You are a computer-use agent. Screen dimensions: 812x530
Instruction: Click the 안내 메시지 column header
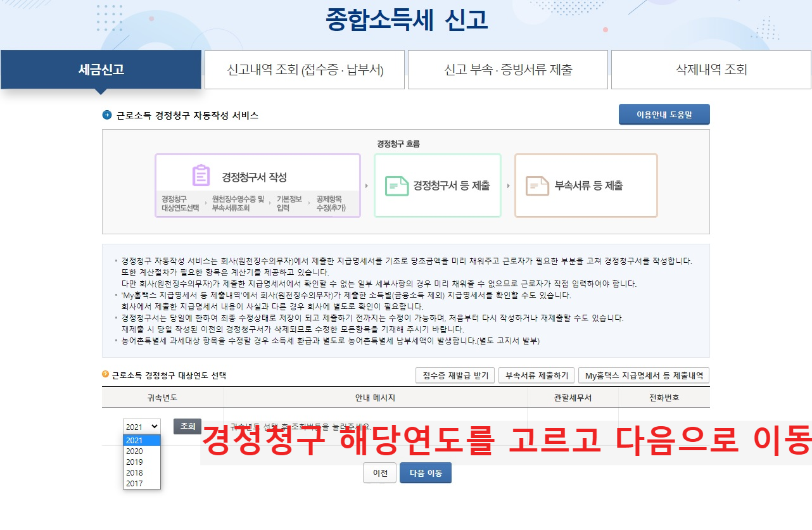[x=375, y=398]
